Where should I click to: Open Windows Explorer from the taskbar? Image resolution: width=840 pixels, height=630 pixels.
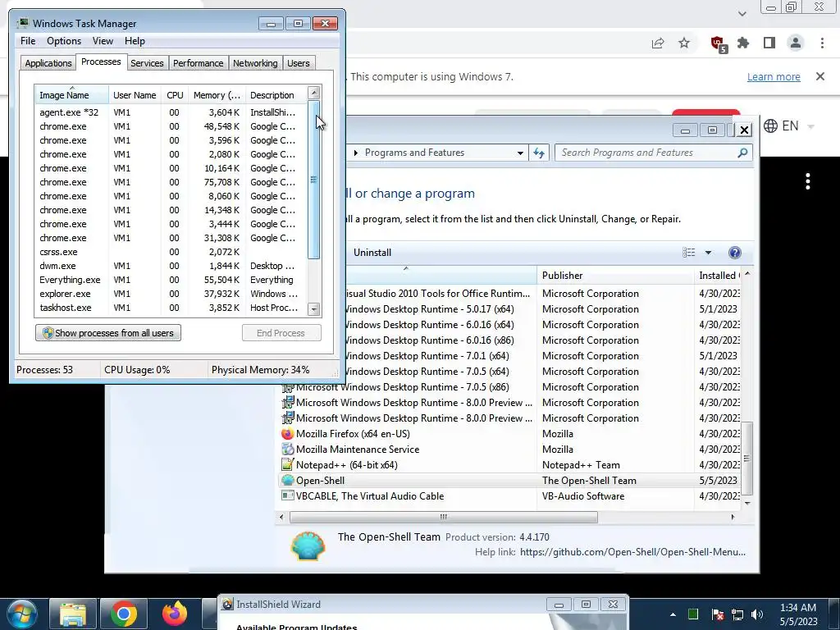[x=73, y=614]
